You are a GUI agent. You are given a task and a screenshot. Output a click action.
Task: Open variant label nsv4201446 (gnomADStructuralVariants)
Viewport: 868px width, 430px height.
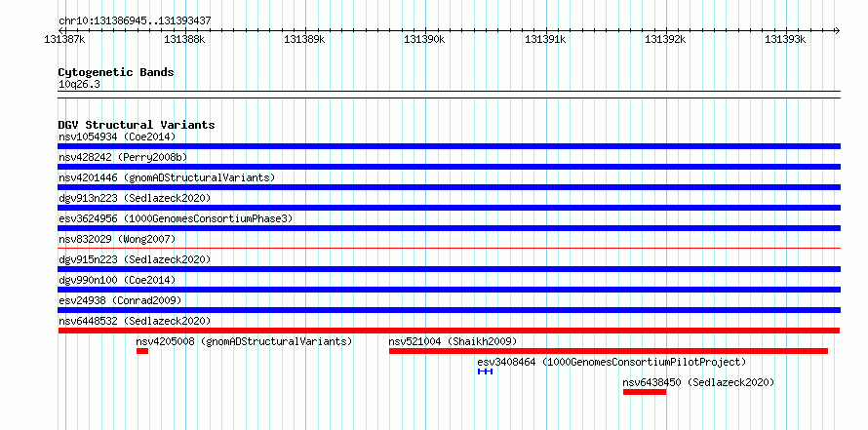167,177
